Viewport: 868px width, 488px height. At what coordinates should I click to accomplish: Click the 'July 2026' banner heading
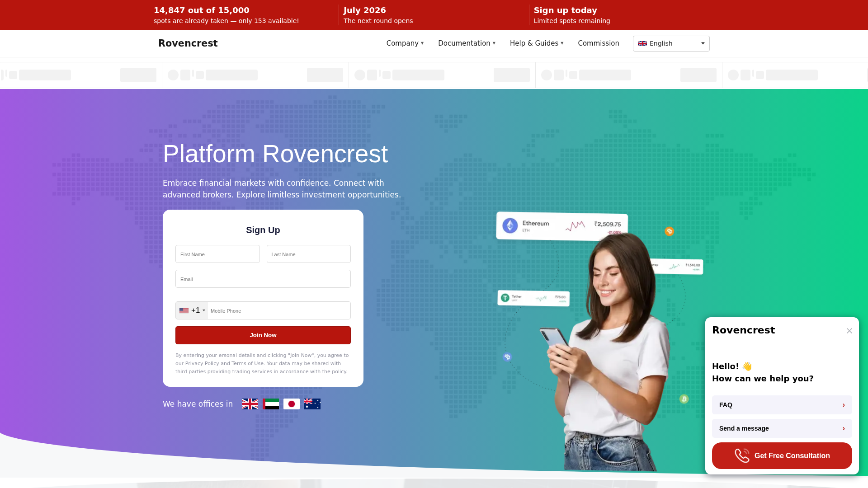(365, 10)
